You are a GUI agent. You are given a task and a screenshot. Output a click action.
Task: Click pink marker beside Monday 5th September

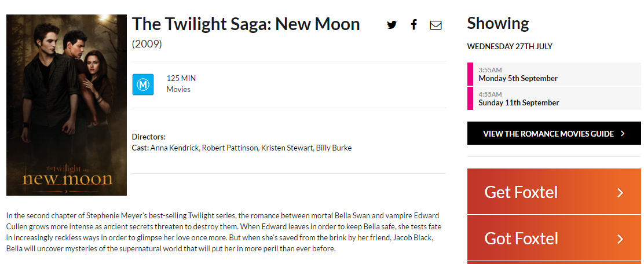pyautogui.click(x=470, y=74)
